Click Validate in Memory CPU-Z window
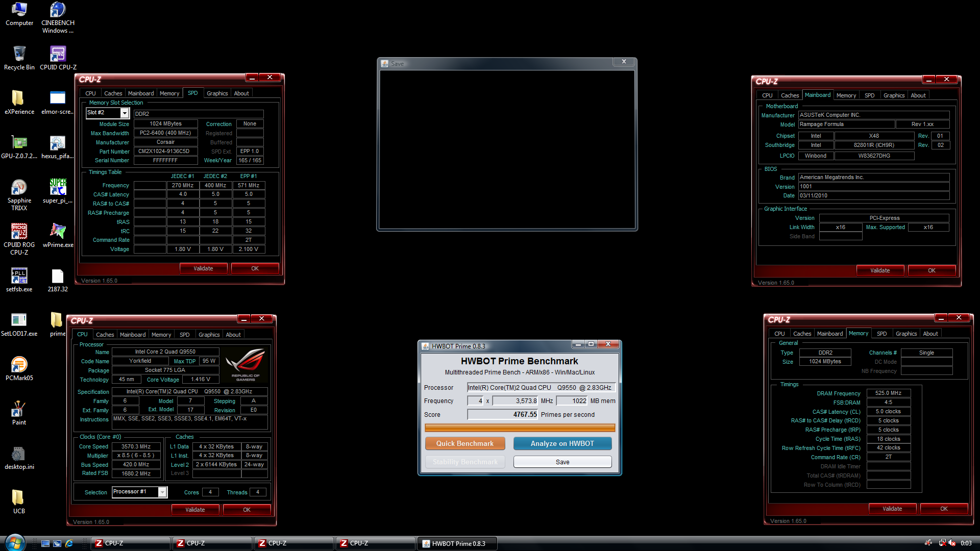 coord(892,509)
